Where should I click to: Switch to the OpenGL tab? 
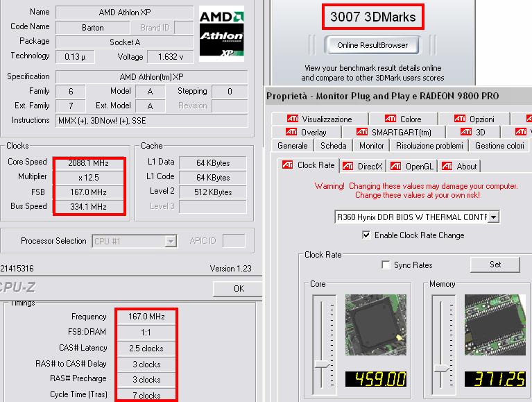click(412, 167)
